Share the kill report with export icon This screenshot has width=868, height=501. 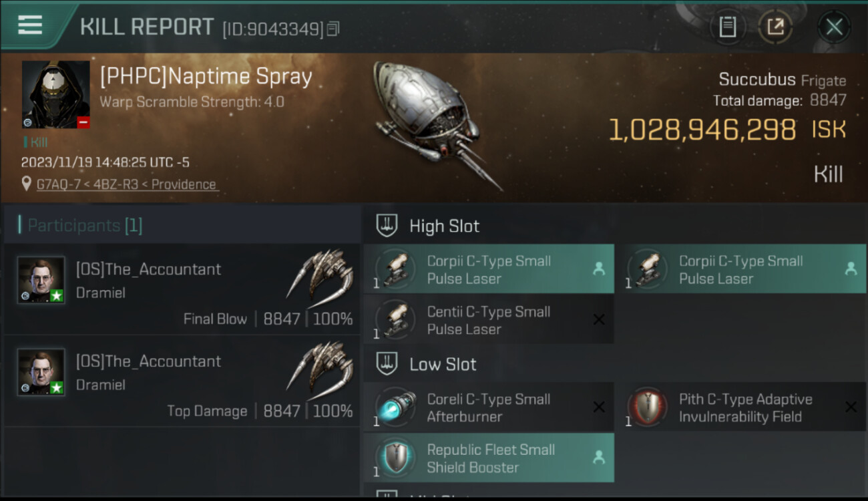[x=775, y=27]
